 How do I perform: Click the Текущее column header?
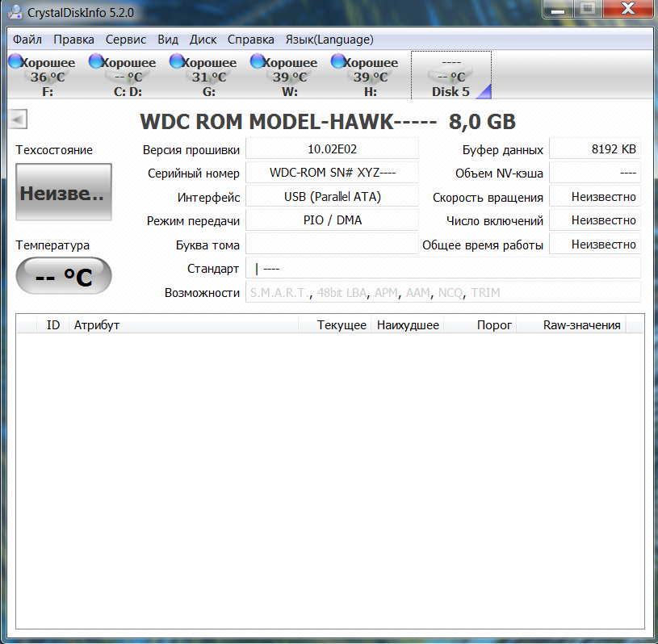[334, 324]
